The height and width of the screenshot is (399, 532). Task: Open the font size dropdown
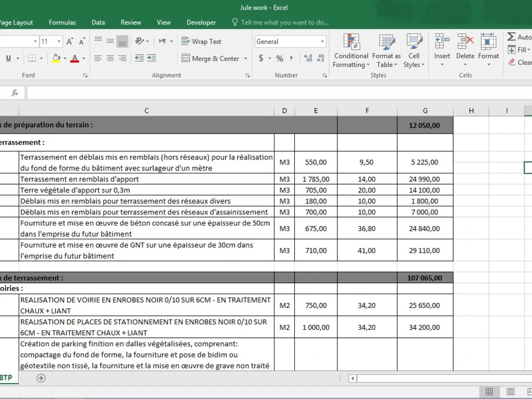[59, 41]
